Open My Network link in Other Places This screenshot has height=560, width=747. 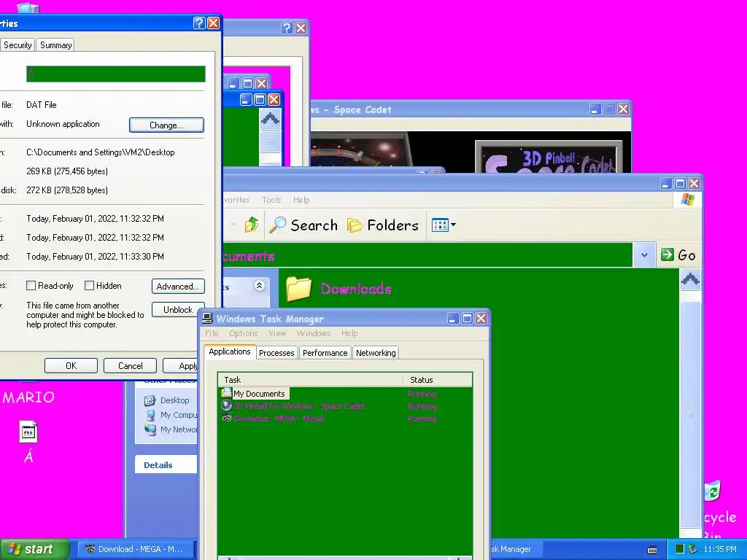(x=171, y=429)
